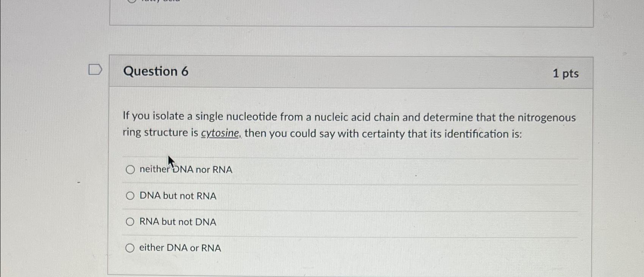Select the 'RNA but not DNA' radio button
The image size is (644, 277).
(130, 222)
